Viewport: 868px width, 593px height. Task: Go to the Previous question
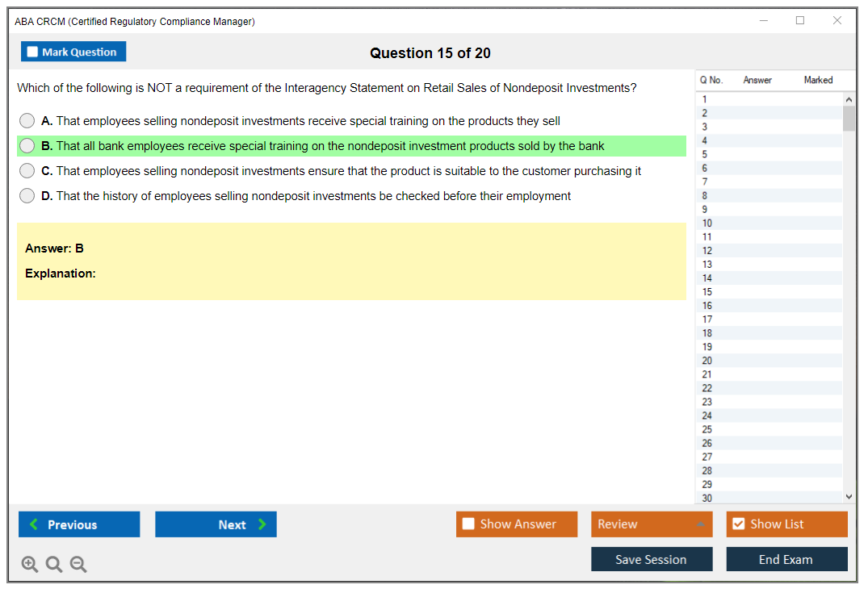point(79,524)
